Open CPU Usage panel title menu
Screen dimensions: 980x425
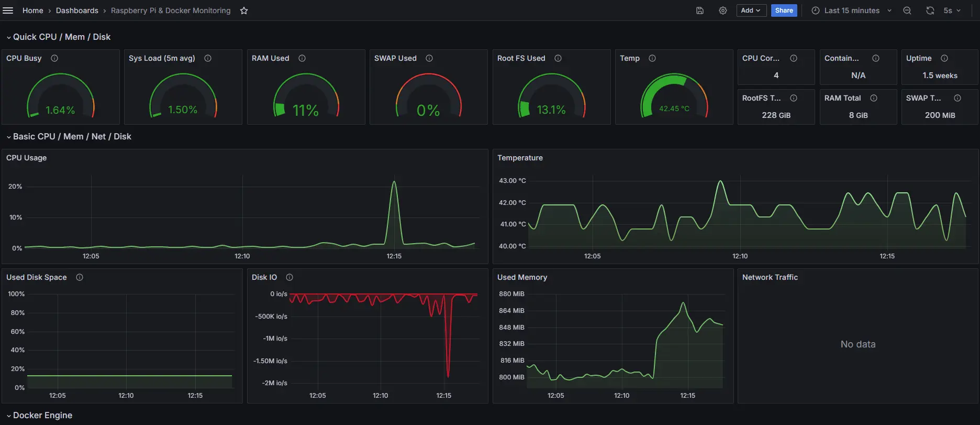(26, 158)
